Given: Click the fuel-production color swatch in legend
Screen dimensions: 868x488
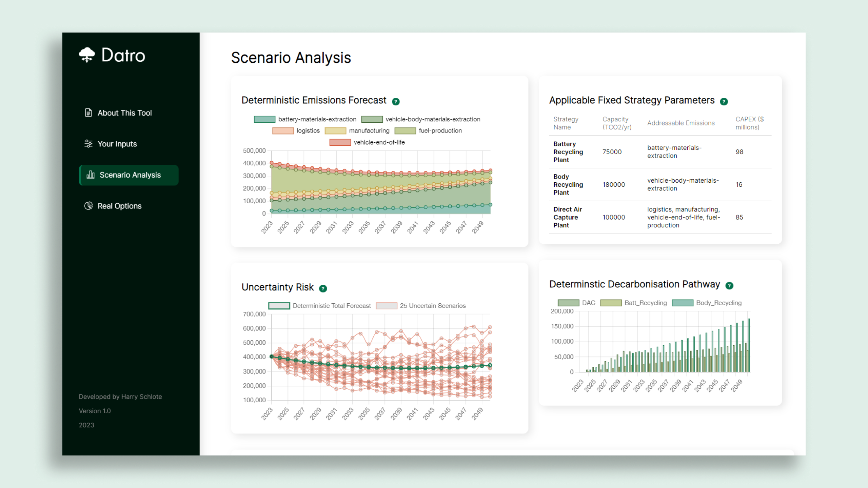Looking at the screenshot, I should point(405,131).
